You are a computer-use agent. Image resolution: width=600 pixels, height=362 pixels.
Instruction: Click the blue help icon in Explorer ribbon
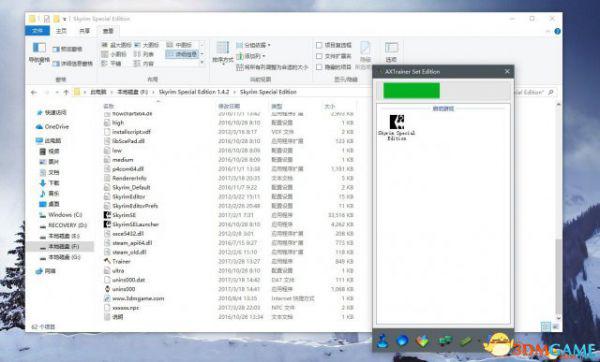click(x=558, y=31)
